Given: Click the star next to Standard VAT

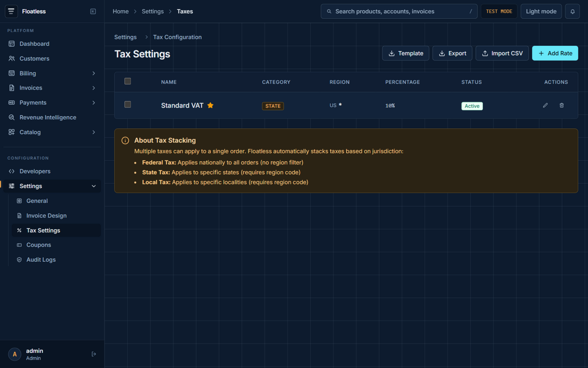Looking at the screenshot, I should point(210,105).
